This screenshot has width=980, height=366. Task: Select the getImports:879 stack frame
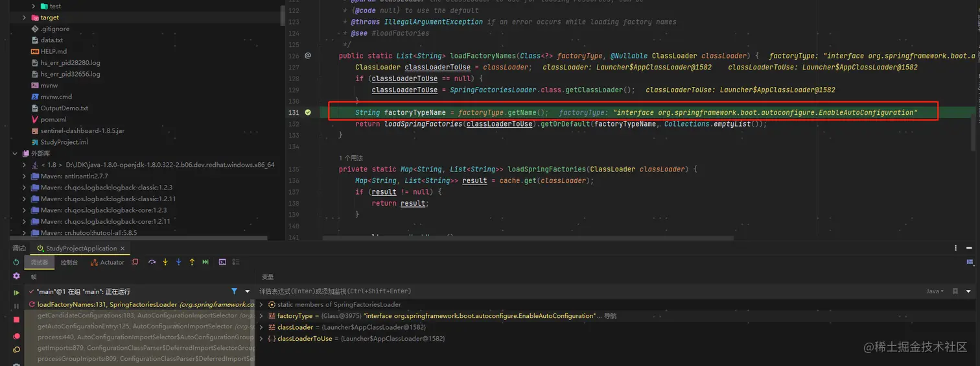point(140,348)
